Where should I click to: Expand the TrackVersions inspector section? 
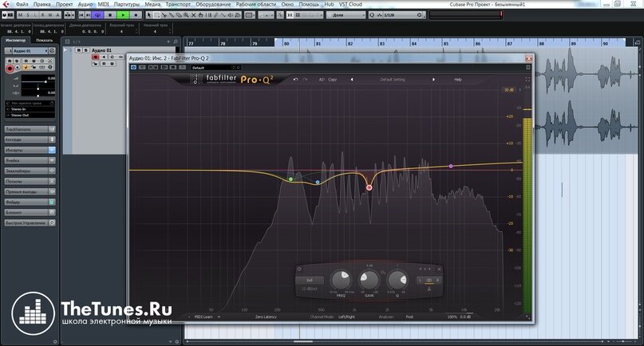pos(30,129)
